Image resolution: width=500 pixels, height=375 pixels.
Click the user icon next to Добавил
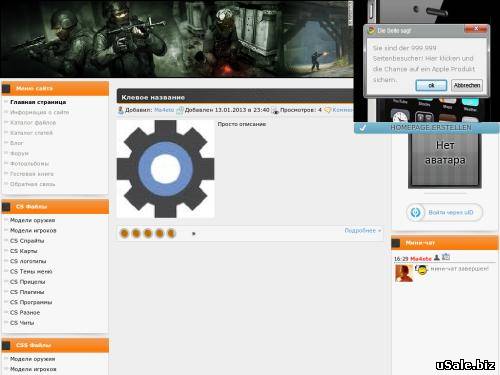click(121, 110)
